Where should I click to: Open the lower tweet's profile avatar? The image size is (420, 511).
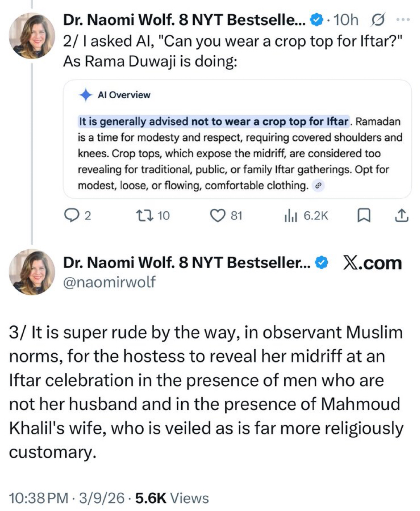tap(32, 272)
